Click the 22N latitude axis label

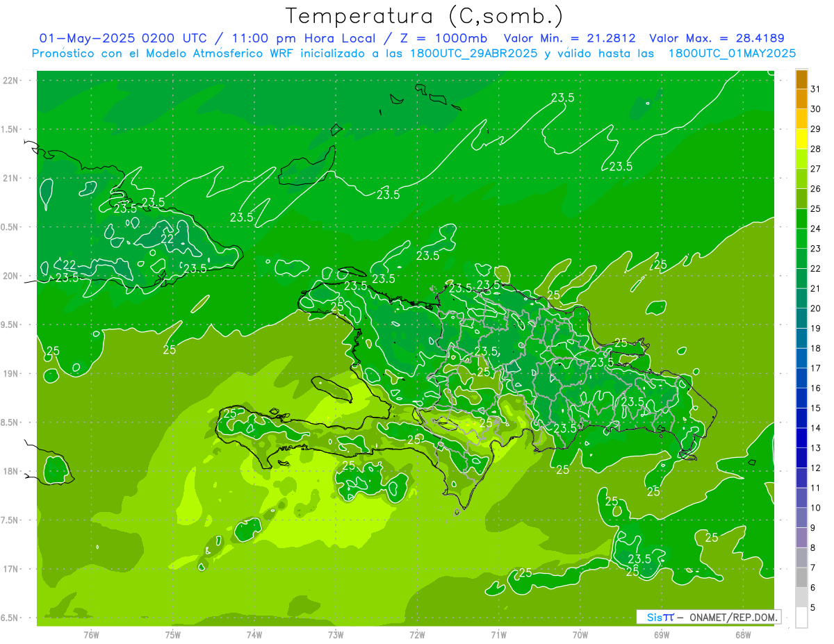tap(10, 80)
